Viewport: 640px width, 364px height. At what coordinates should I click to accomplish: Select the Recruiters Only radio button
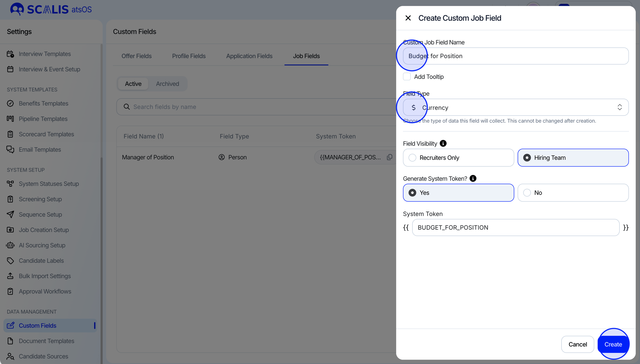pyautogui.click(x=412, y=157)
